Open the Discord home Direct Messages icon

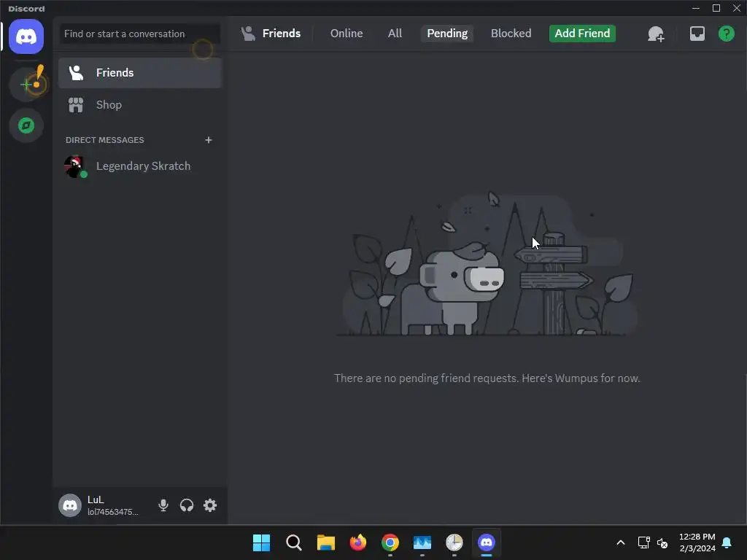(x=26, y=36)
